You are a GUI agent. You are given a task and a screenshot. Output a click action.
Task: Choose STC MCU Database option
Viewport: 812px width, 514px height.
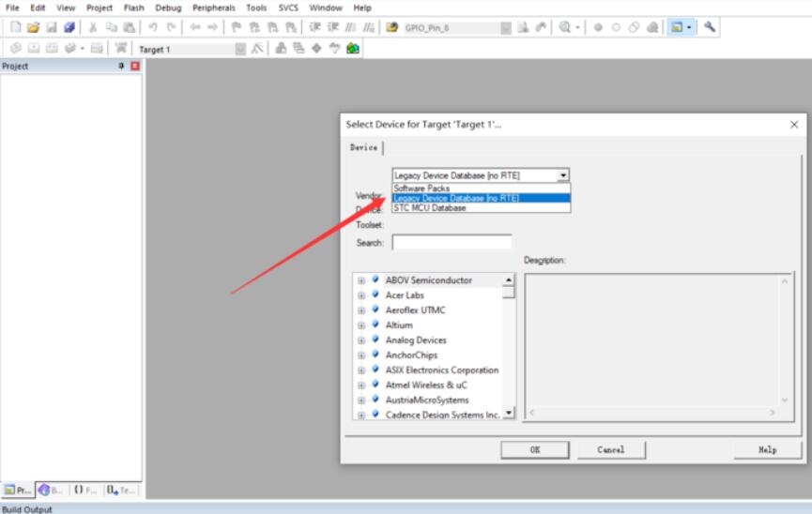tap(429, 207)
